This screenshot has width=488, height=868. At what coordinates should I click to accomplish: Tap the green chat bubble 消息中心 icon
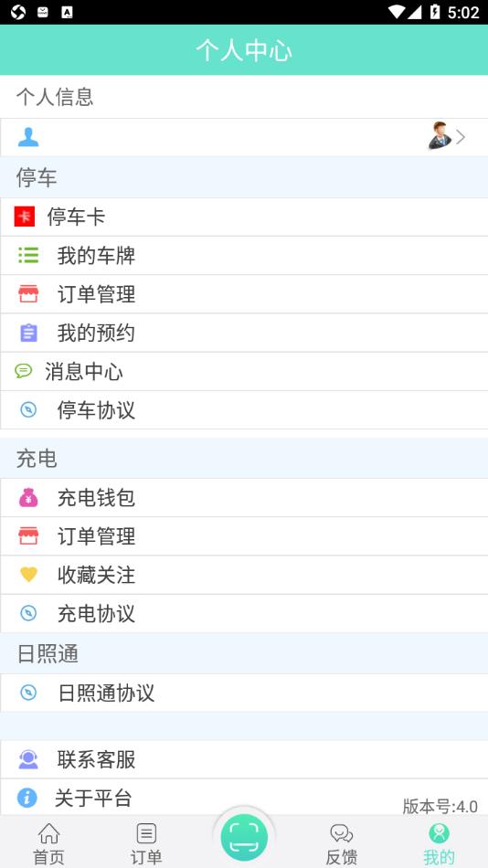click(x=23, y=371)
